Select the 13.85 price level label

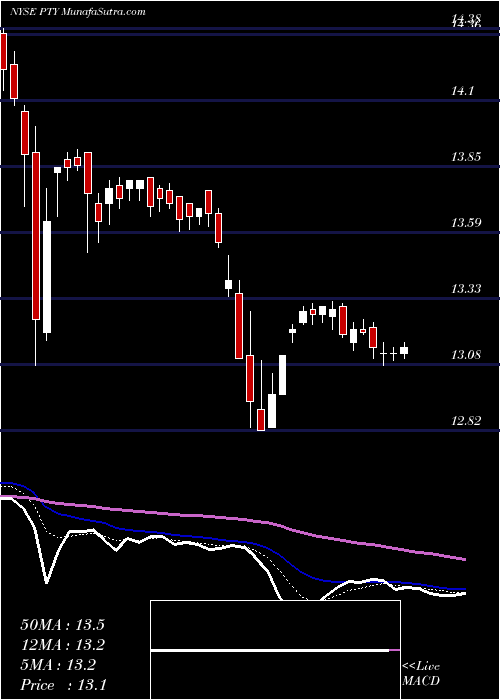(x=466, y=157)
